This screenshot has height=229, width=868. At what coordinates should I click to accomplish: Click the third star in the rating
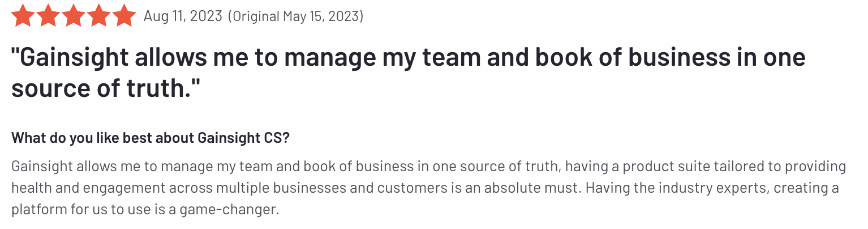click(74, 16)
